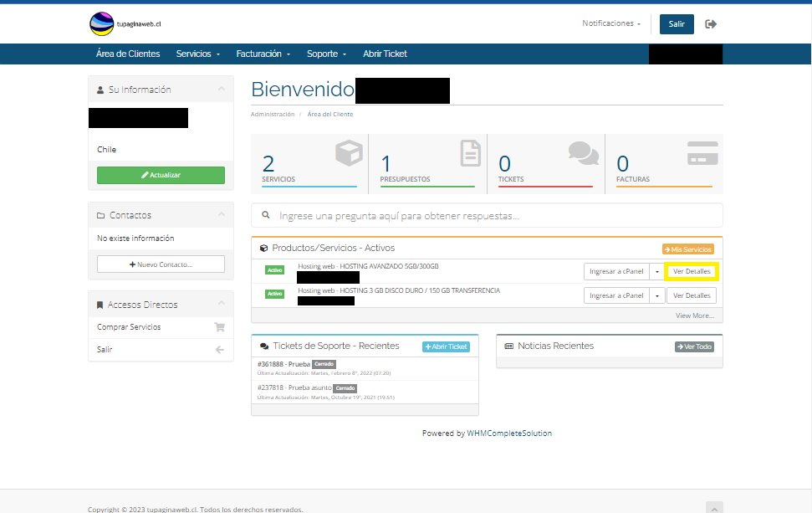This screenshot has width=812, height=513.
Task: Click the shopping cart icon next to Comprar Servicios
Action: click(x=219, y=327)
